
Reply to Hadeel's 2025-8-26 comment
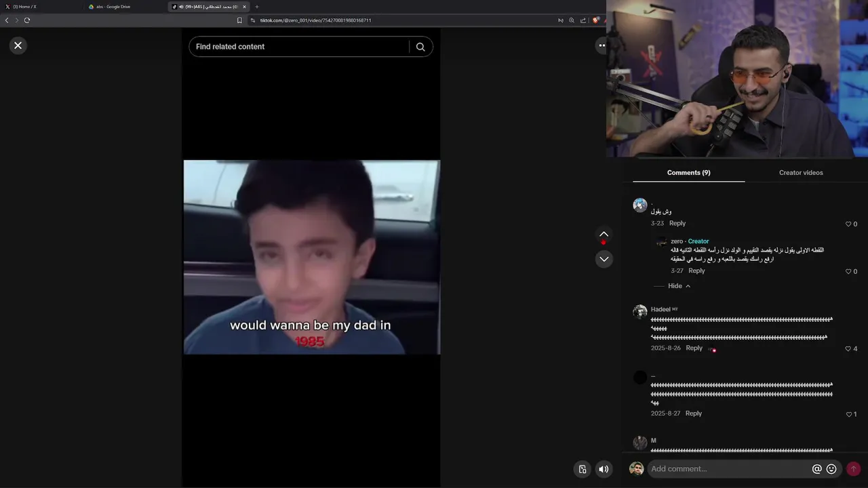coord(694,348)
